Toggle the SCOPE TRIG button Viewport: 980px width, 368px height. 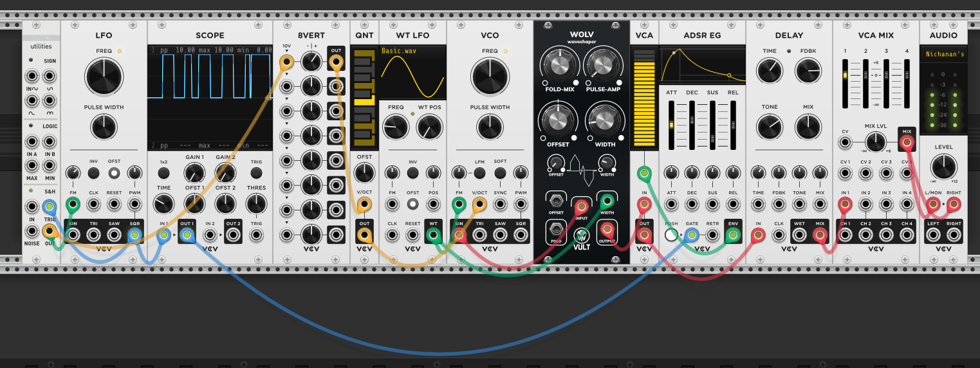256,172
